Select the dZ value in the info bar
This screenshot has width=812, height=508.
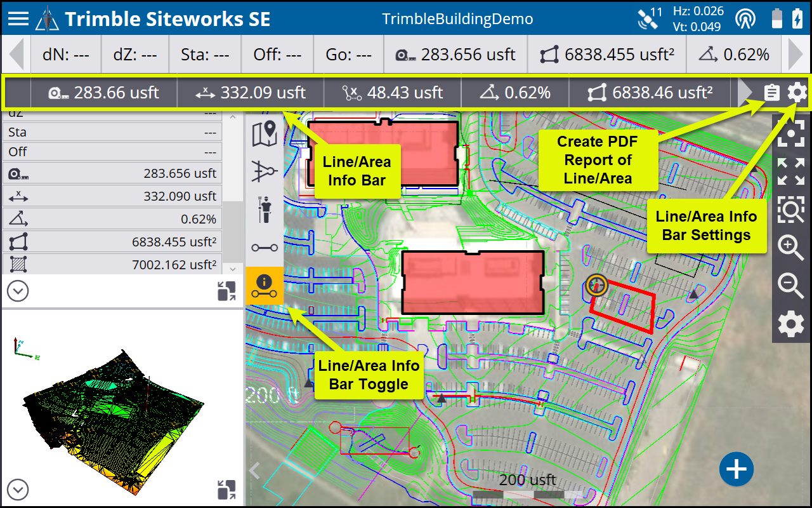[134, 55]
